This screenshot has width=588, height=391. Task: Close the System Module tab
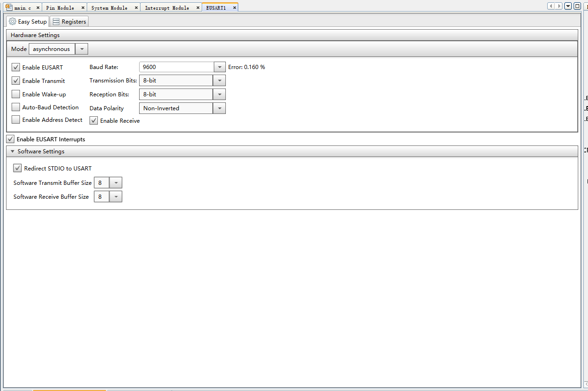click(137, 8)
